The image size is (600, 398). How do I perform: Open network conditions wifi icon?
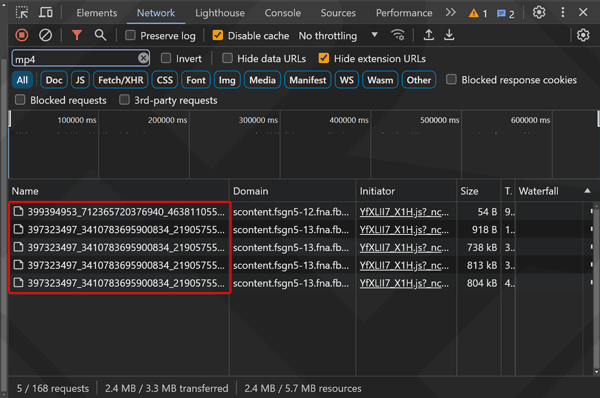398,36
